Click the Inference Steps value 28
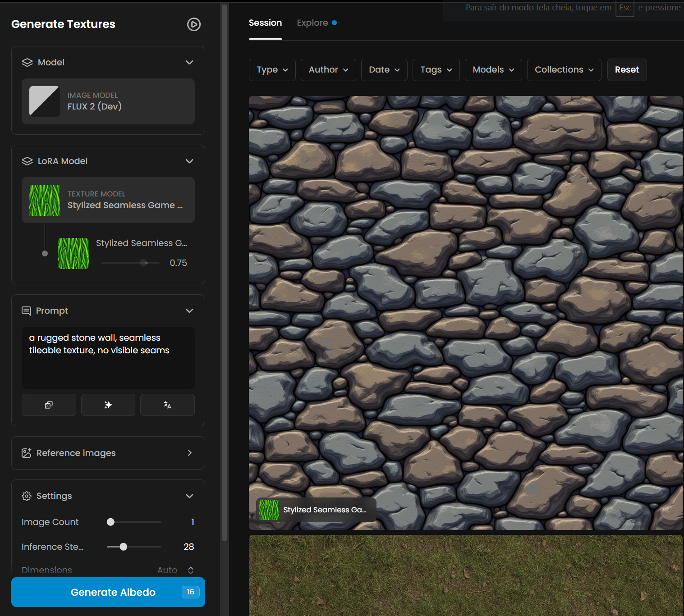684x616 pixels. [189, 547]
